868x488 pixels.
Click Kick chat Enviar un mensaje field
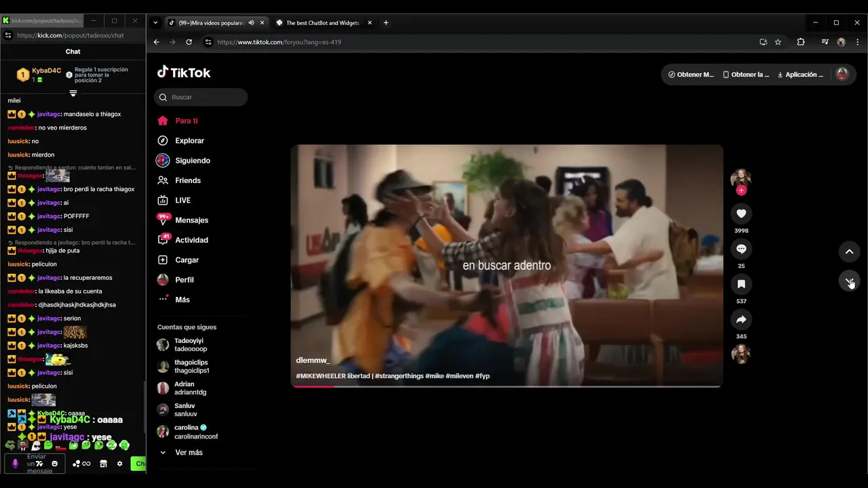pyautogui.click(x=36, y=464)
